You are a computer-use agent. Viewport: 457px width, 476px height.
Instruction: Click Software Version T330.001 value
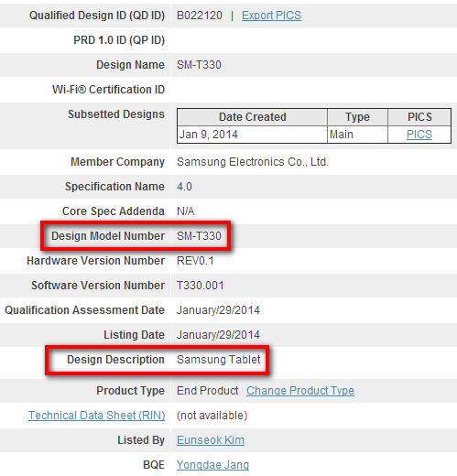click(201, 286)
